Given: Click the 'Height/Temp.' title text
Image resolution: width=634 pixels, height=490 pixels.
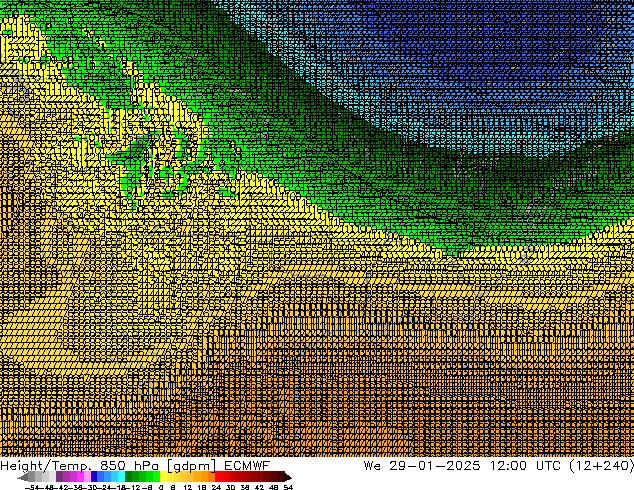Looking at the screenshot, I should point(46,466).
